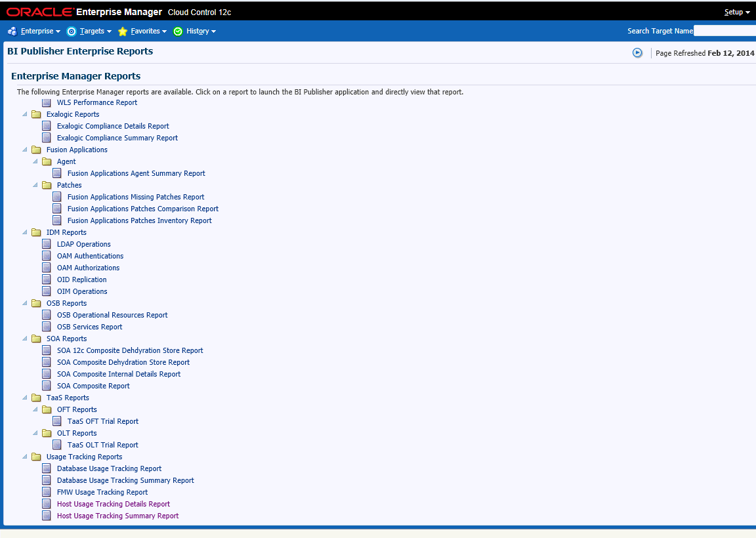Collapse the OSB Reports folder
Viewport: 756px width, 538px height.
click(x=24, y=303)
